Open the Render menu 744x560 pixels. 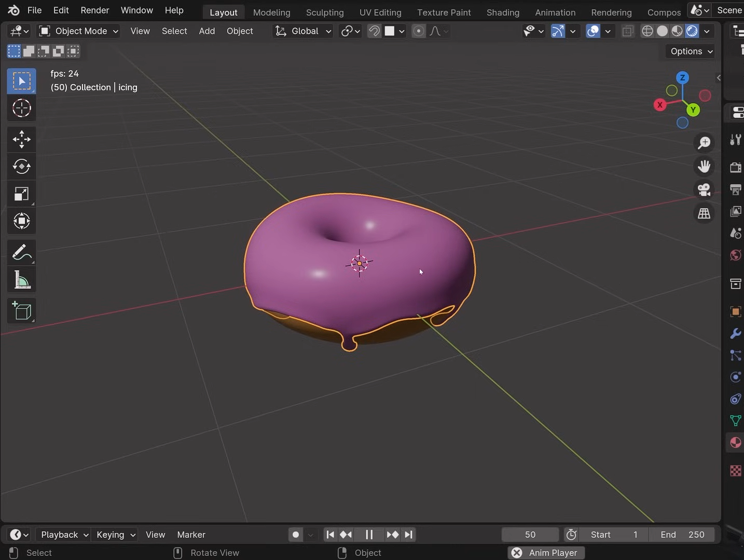pyautogui.click(x=94, y=10)
